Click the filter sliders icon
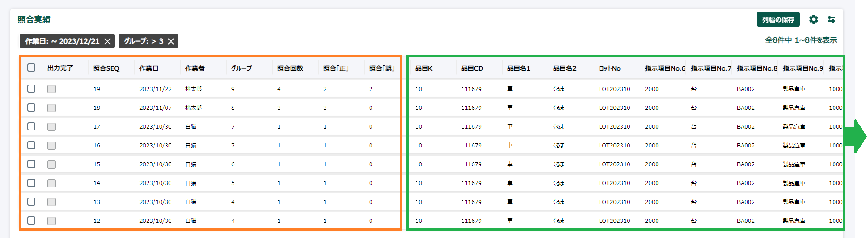Image resolution: width=868 pixels, height=238 pixels. click(x=831, y=19)
